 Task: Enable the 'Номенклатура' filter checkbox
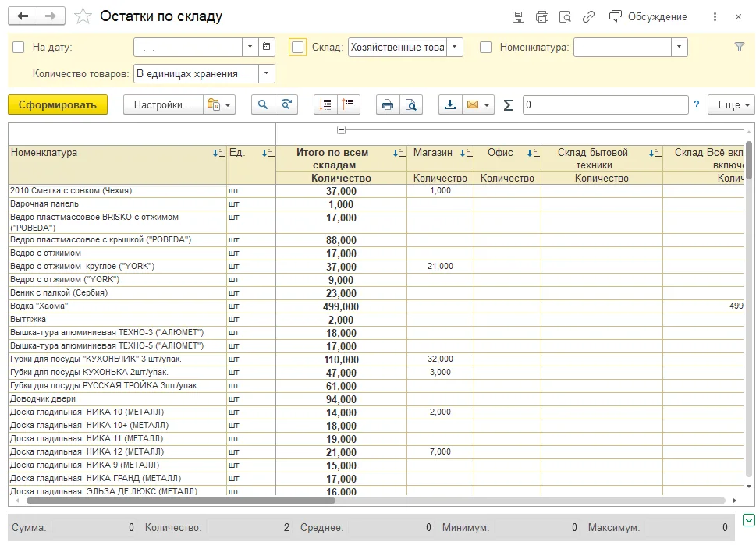click(485, 48)
